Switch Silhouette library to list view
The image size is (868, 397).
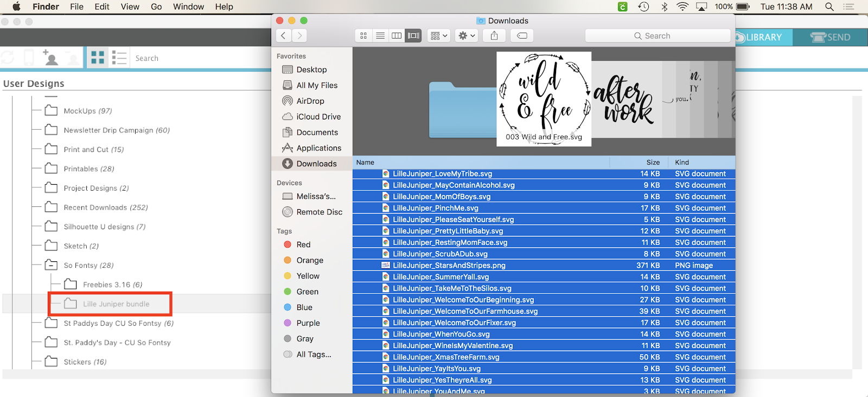[119, 58]
